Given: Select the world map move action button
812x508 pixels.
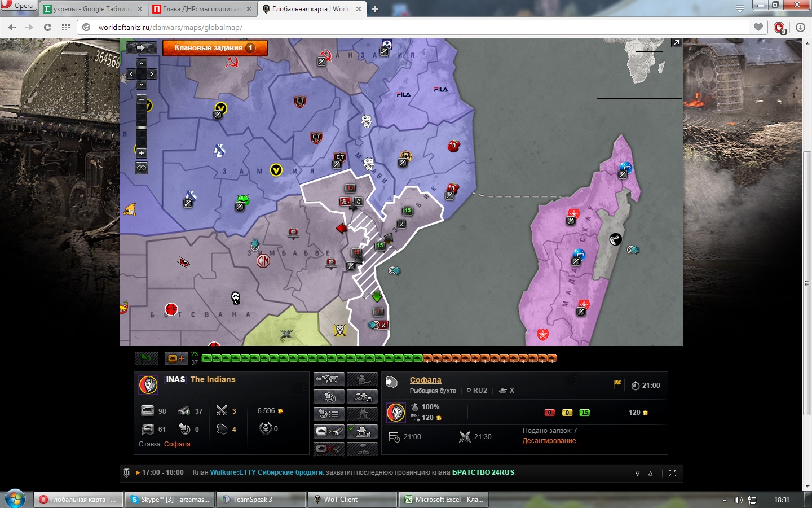Looking at the screenshot, I should 329,379.
